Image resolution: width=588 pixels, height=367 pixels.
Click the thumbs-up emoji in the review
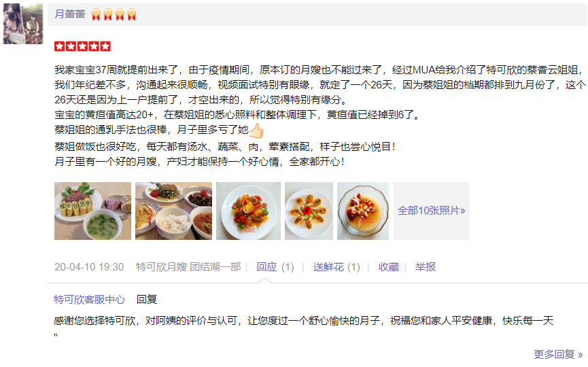click(256, 130)
